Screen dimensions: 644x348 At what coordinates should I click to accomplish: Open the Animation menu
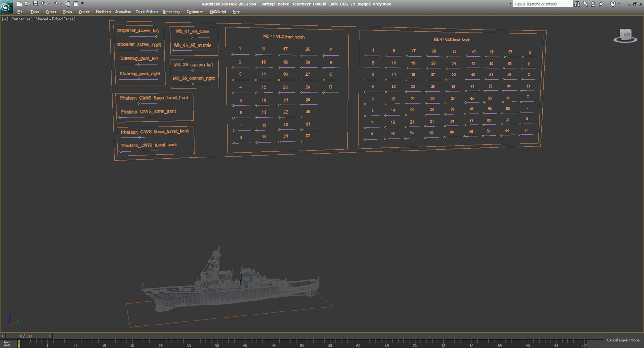[123, 12]
